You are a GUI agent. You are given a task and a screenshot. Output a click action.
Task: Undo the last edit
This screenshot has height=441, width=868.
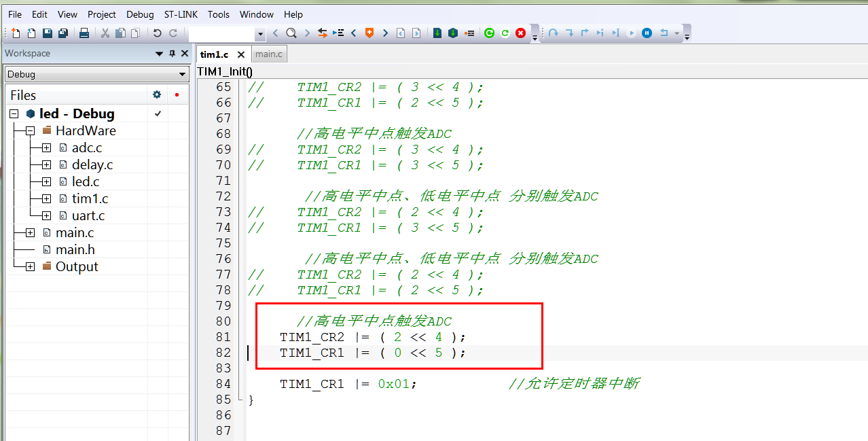coord(156,32)
